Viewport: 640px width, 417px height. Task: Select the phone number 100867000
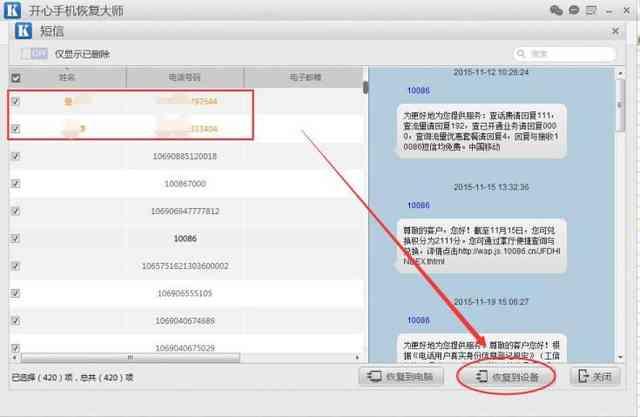click(x=185, y=184)
